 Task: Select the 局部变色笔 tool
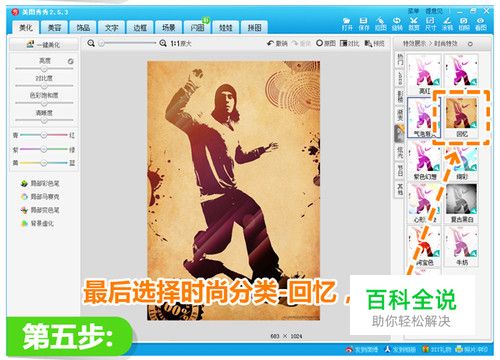(x=40, y=210)
